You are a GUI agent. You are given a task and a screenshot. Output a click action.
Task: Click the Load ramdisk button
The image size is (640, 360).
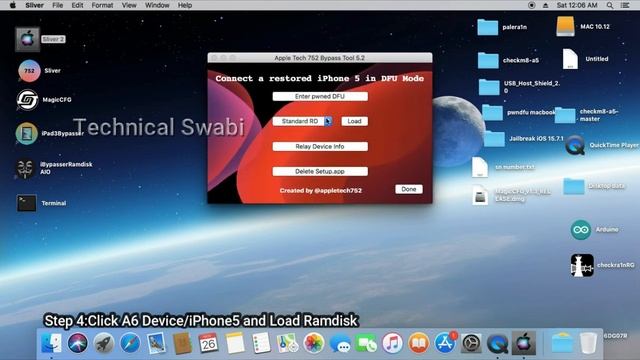pos(354,121)
